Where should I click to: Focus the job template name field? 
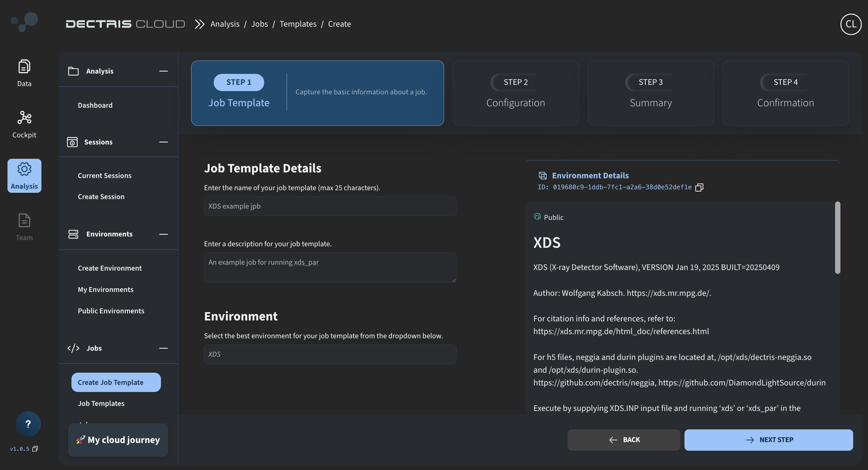pyautogui.click(x=330, y=206)
